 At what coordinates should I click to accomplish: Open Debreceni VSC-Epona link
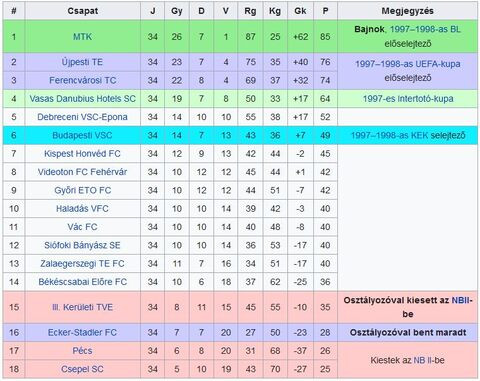click(x=82, y=117)
